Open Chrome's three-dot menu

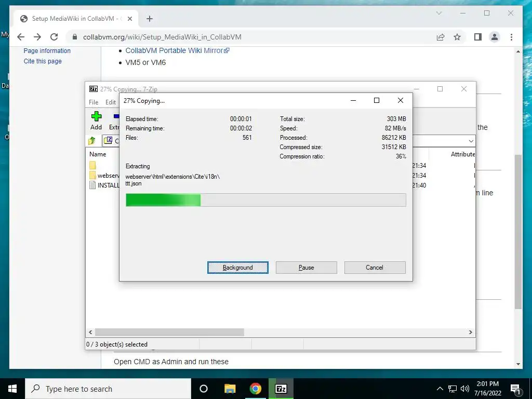[511, 37]
